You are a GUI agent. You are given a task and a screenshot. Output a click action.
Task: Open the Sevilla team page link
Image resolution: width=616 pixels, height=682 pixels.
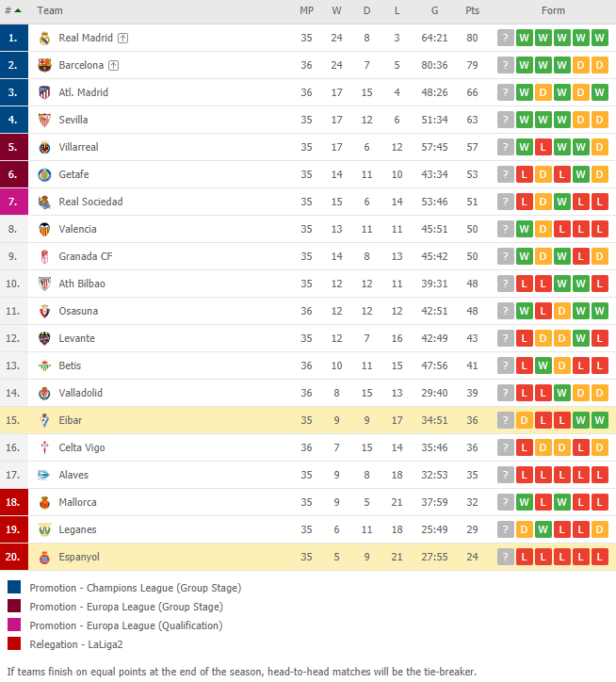[73, 120]
